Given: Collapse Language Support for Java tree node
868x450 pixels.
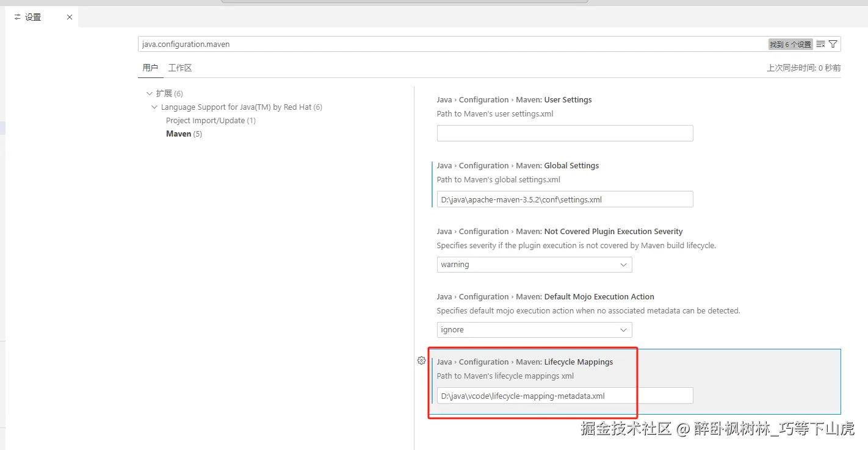Looking at the screenshot, I should tap(154, 107).
